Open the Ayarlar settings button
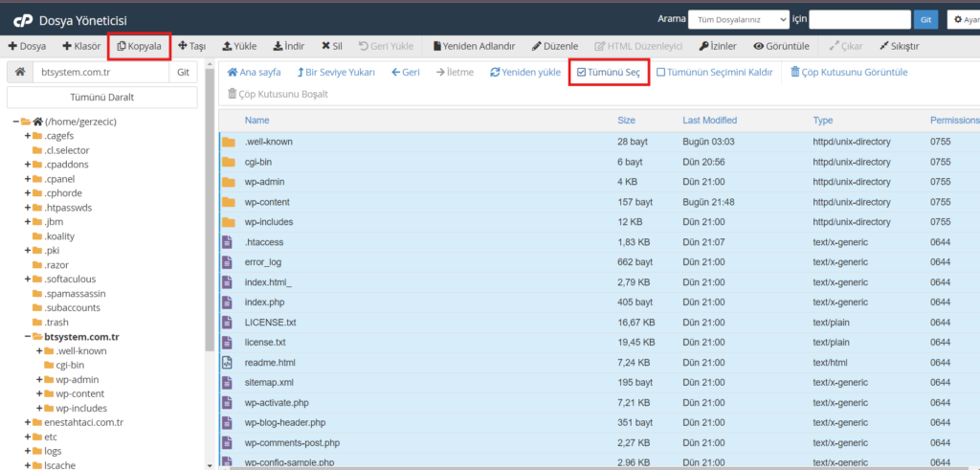Image resolution: width=980 pixels, height=470 pixels. click(x=964, y=20)
